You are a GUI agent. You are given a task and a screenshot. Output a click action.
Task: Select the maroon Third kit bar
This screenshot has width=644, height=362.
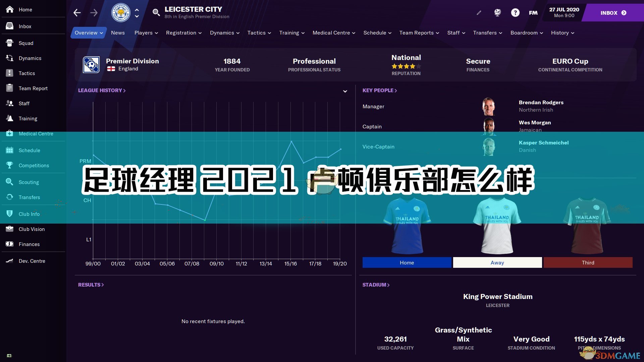588,262
